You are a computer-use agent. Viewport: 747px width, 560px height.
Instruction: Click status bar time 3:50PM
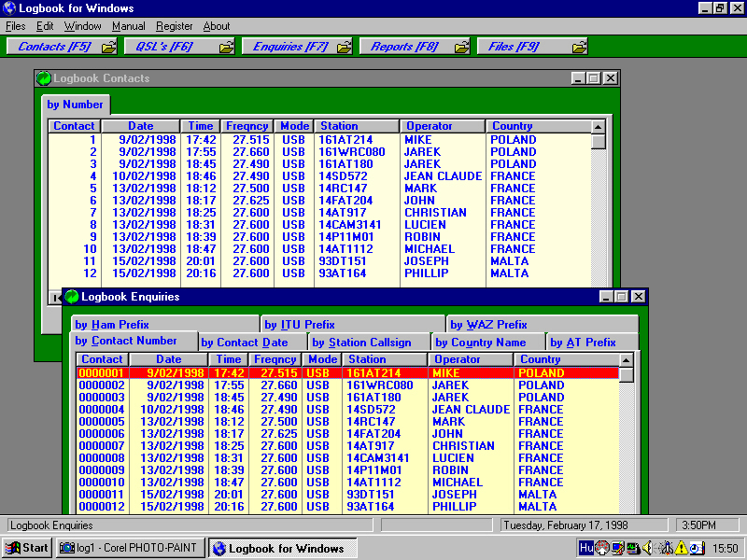(x=698, y=525)
